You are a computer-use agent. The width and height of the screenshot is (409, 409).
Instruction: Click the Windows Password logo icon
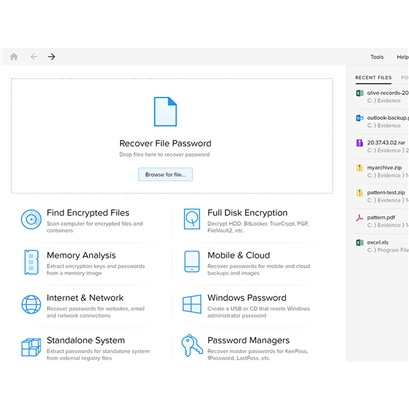[x=192, y=304]
